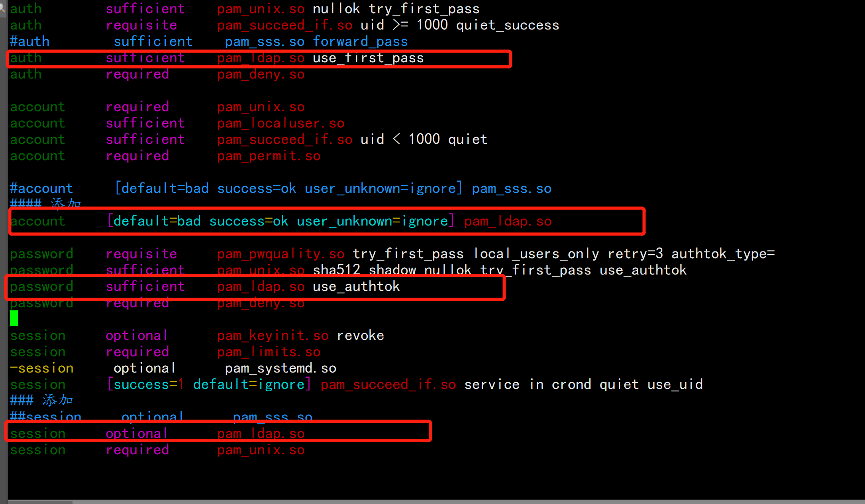865x504 pixels.
Task: Click the '### 添加' comment above ##session
Action: coord(42,400)
